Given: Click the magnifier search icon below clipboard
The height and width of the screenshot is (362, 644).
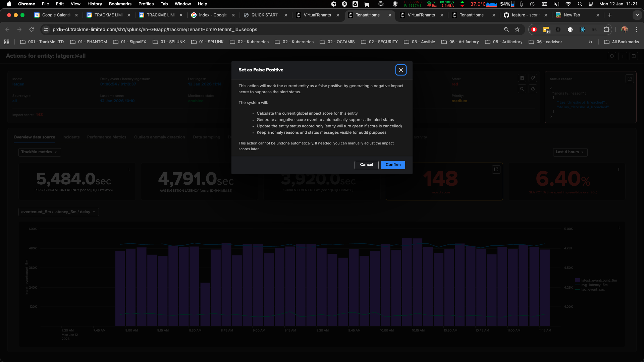Looking at the screenshot, I should click(522, 89).
